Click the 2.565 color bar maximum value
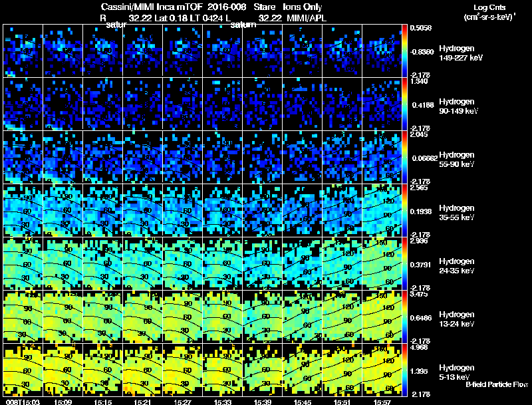 click(419, 188)
